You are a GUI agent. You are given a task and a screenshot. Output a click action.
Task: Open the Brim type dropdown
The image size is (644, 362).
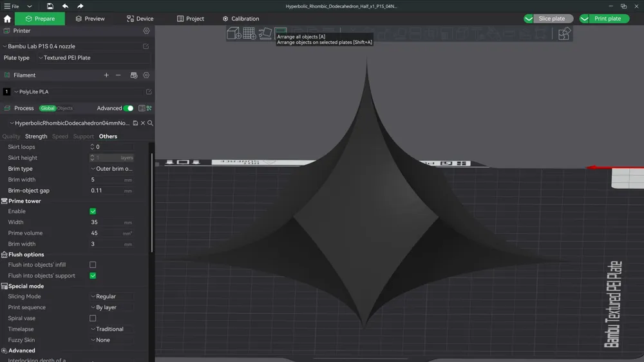(x=111, y=169)
